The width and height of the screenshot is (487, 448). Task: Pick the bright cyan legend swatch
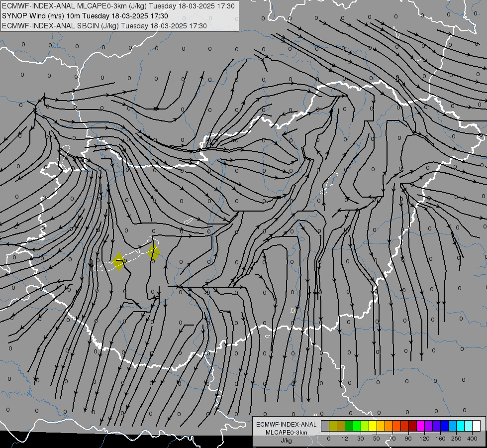click(x=461, y=426)
